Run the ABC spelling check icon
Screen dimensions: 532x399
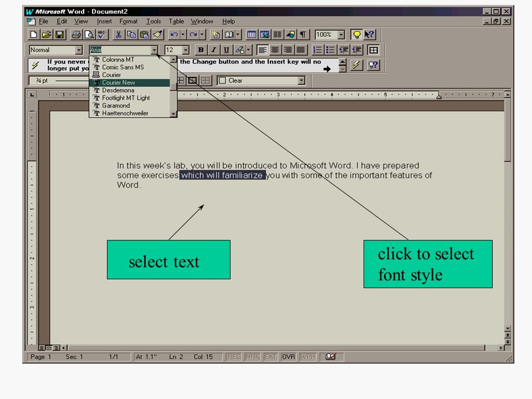(102, 34)
